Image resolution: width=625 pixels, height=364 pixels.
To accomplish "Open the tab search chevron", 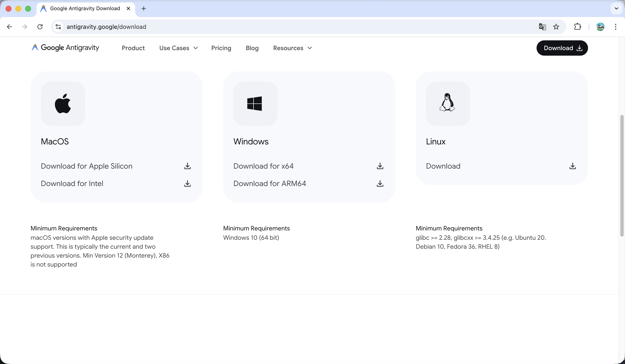I will pyautogui.click(x=616, y=9).
